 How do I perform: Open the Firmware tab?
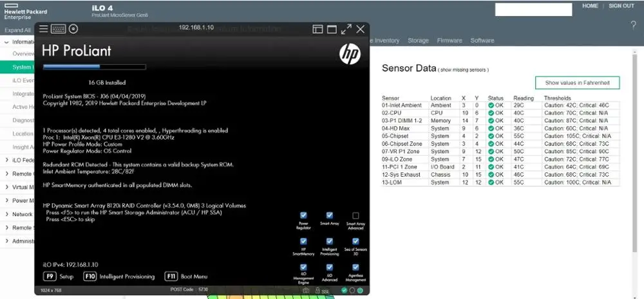pos(450,41)
